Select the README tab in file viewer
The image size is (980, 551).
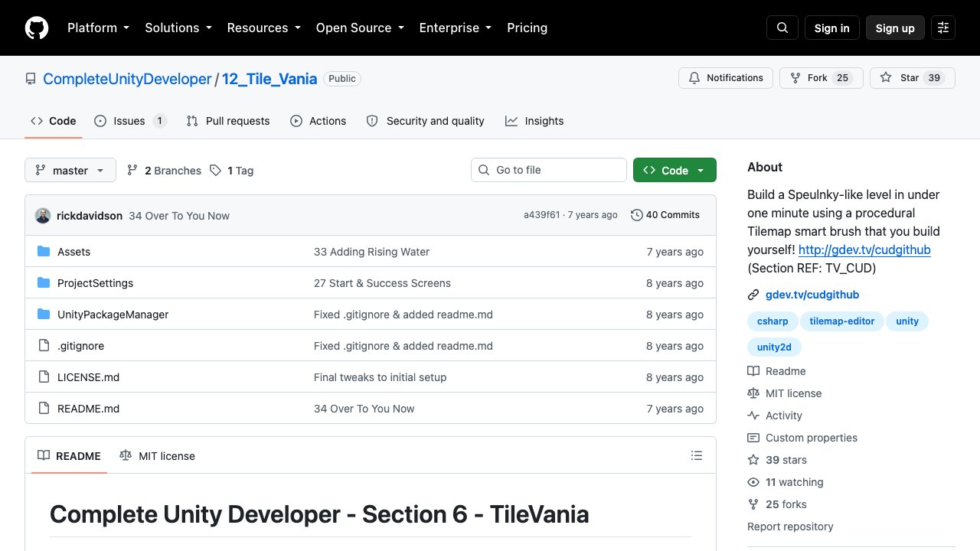[69, 456]
